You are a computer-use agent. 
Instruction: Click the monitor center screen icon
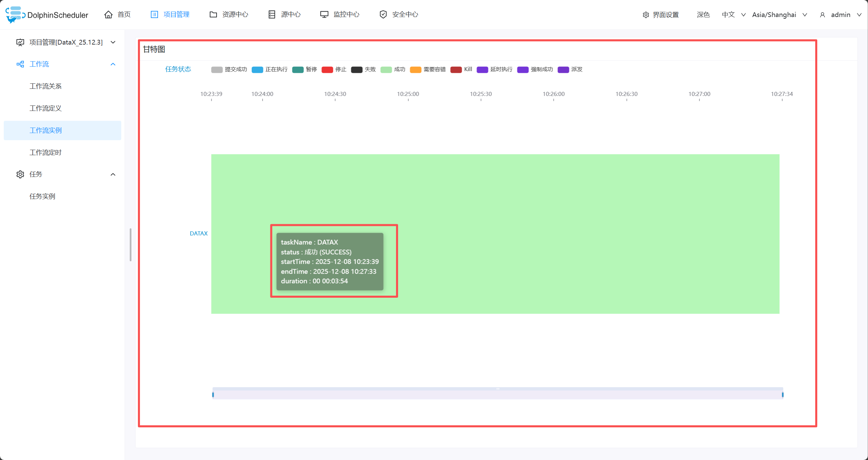pyautogui.click(x=324, y=14)
